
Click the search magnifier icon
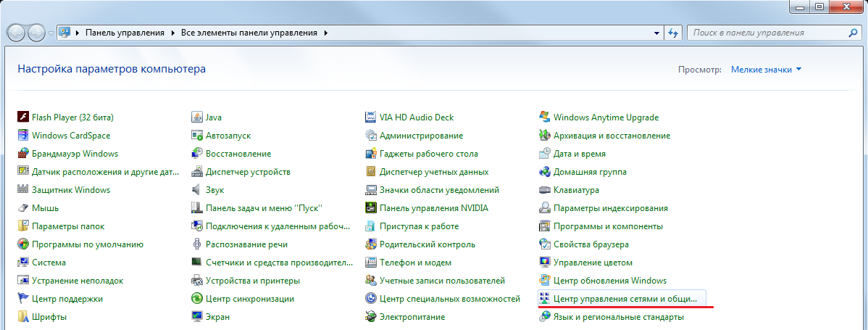click(853, 33)
